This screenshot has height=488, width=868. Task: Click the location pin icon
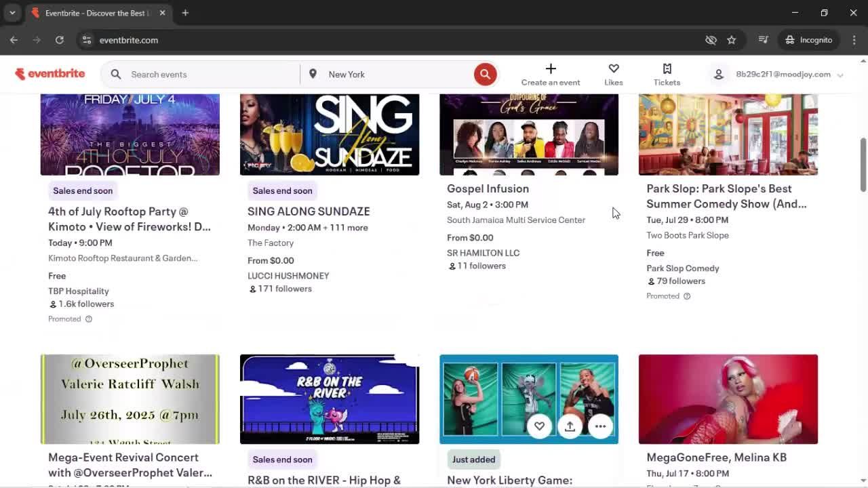click(313, 74)
